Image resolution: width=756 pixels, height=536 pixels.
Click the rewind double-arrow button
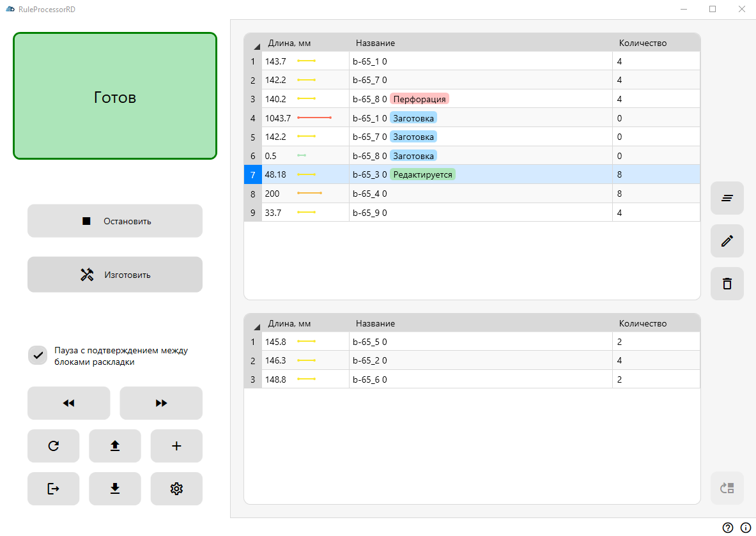pyautogui.click(x=68, y=403)
